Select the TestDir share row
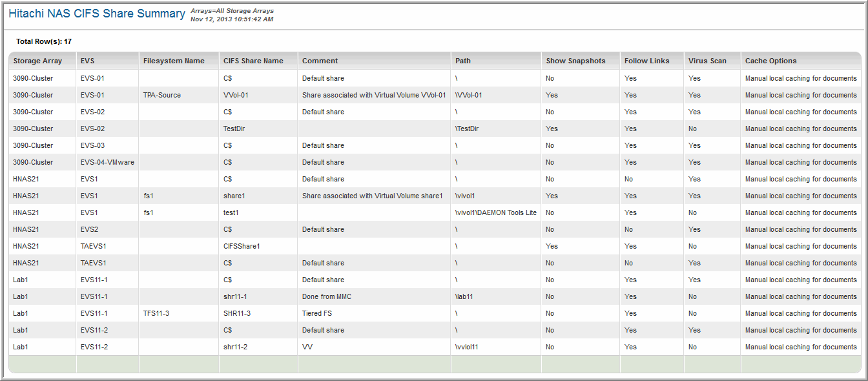868x381 pixels. (x=234, y=129)
